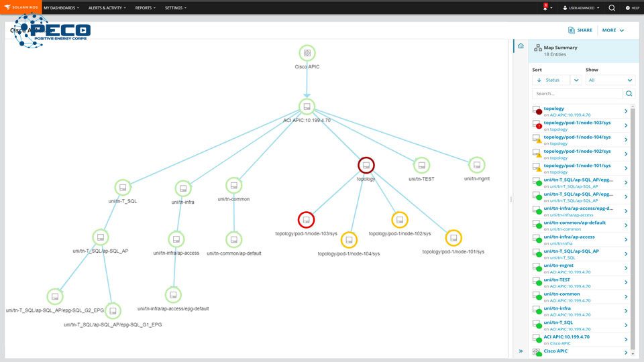
Task: Open topology/pod-1/node-104/sys link in list
Action: [577, 137]
